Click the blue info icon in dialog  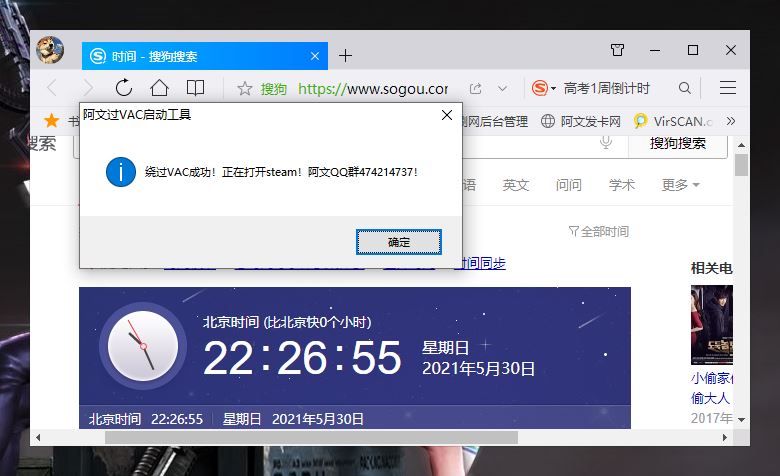click(121, 172)
